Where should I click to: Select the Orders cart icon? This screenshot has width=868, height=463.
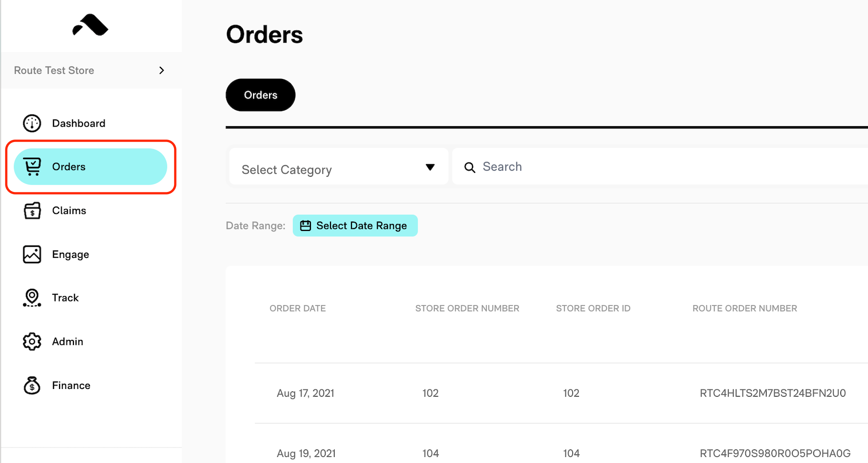click(x=32, y=166)
